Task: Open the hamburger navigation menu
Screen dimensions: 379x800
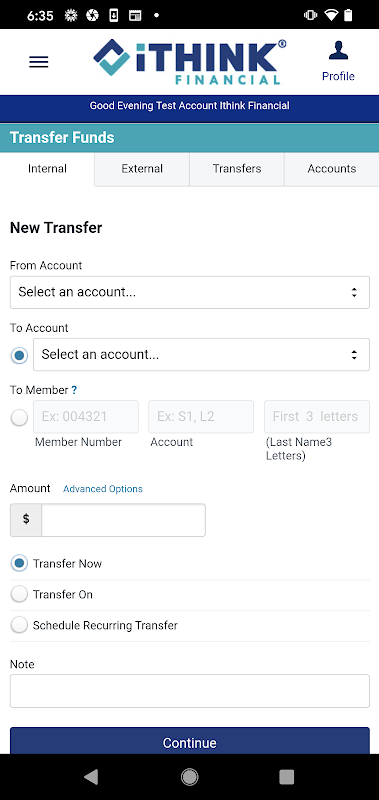Action: click(x=39, y=62)
